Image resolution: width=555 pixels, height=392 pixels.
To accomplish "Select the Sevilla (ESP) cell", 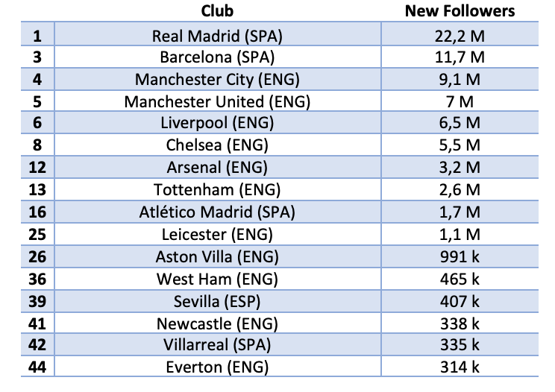I will (x=217, y=300).
